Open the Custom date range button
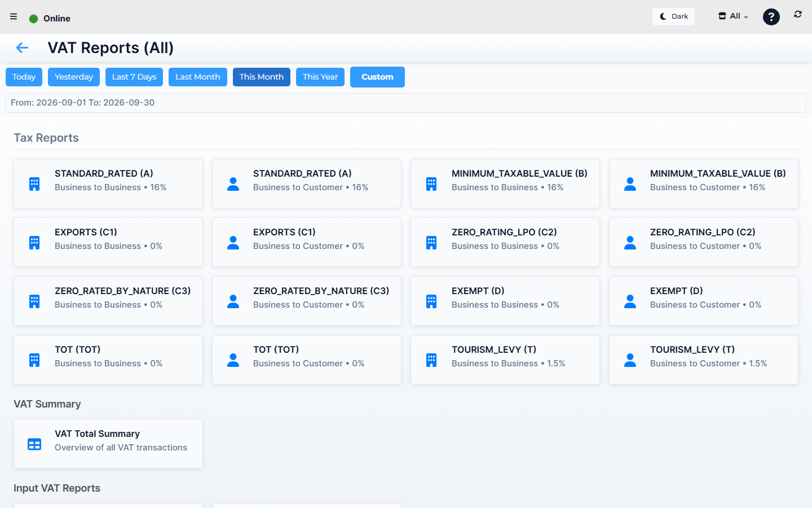 pos(377,77)
